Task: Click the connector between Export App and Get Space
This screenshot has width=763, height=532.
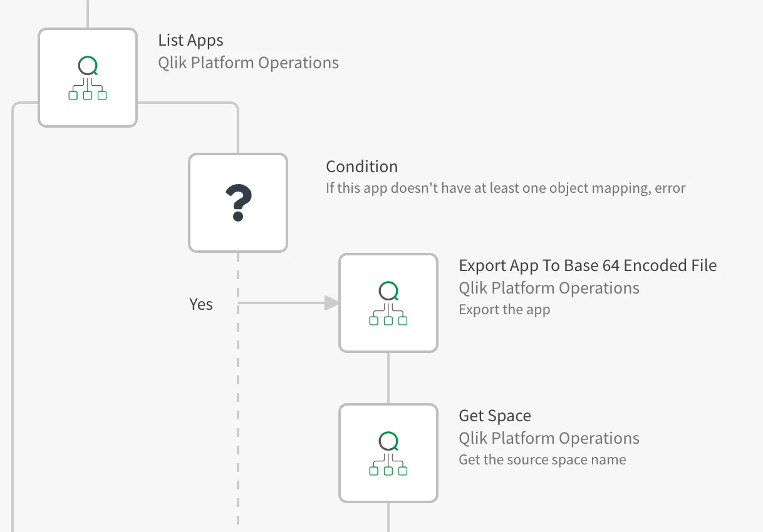Action: (388, 377)
